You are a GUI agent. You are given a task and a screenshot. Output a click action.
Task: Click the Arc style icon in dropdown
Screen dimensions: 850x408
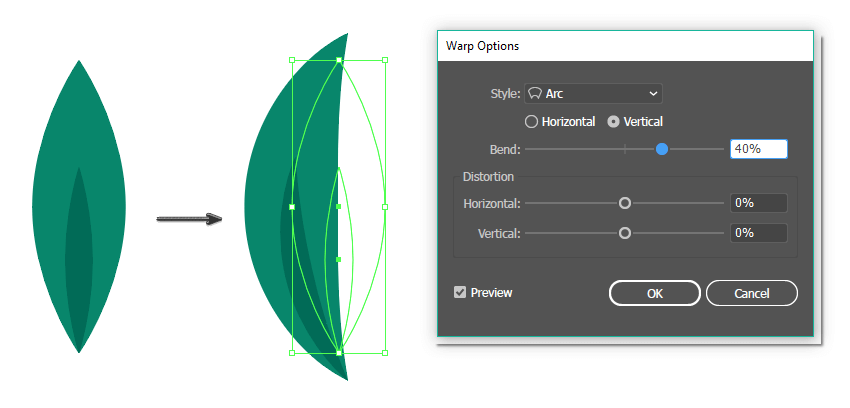click(x=535, y=93)
